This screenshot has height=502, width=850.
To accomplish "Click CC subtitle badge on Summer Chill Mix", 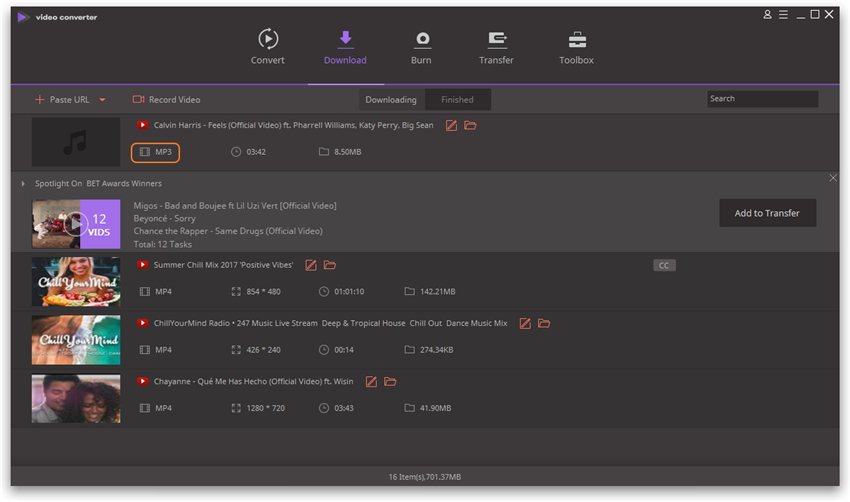I will 664,265.
